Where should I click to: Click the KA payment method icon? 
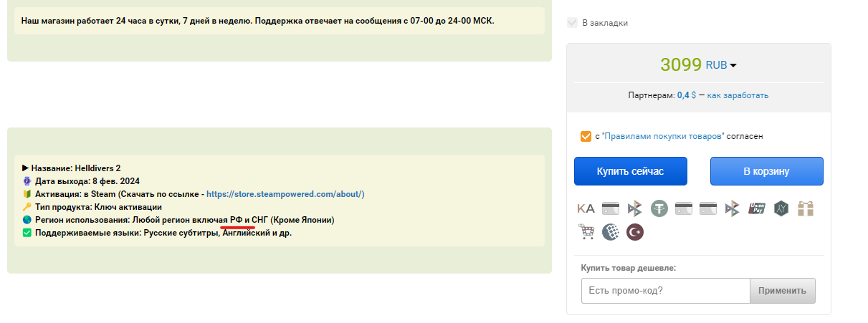[586, 208]
